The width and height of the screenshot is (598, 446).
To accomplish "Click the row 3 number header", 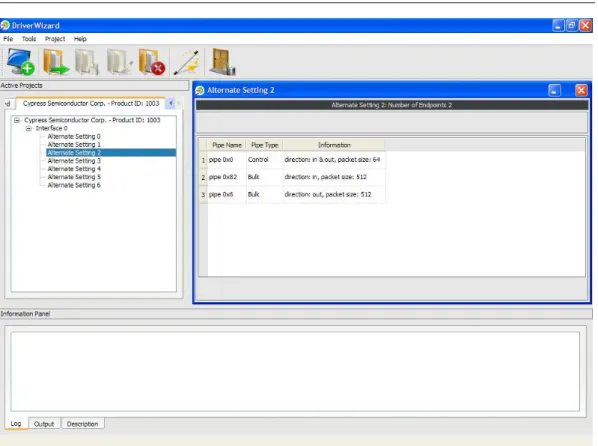I will point(203,195).
